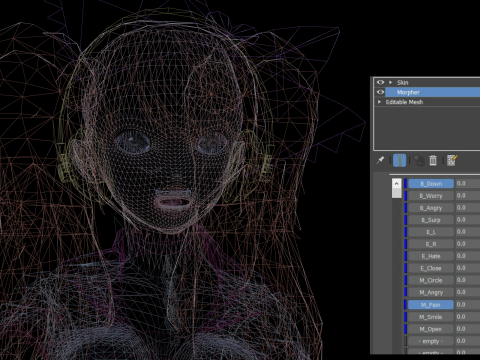Image resolution: width=480 pixels, height=360 pixels.
Task: Click the Remove Modifier trash icon
Action: (433, 160)
